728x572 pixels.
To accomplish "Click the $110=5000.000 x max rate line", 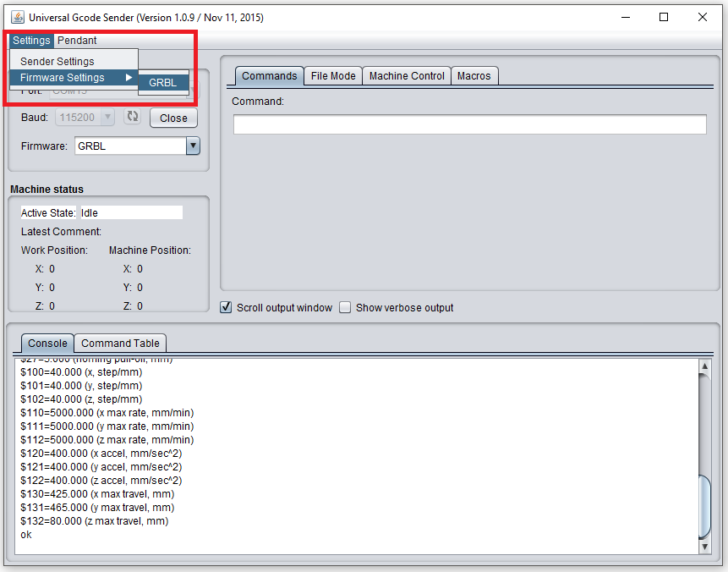I will [x=107, y=413].
